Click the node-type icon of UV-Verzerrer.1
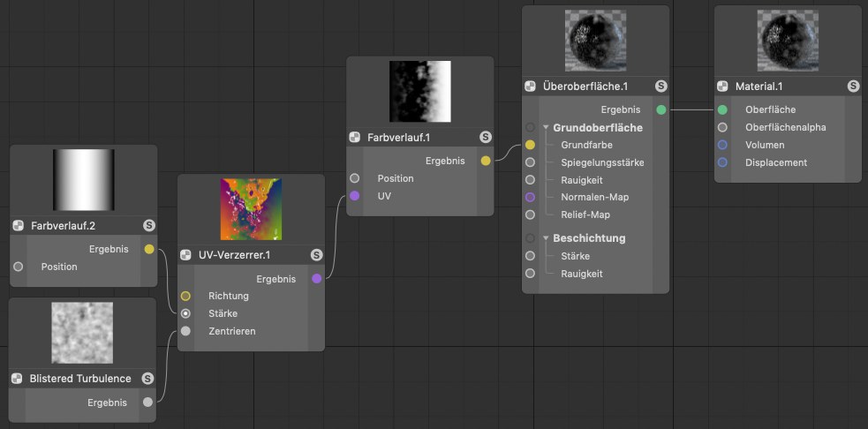The image size is (868, 429). point(186,255)
